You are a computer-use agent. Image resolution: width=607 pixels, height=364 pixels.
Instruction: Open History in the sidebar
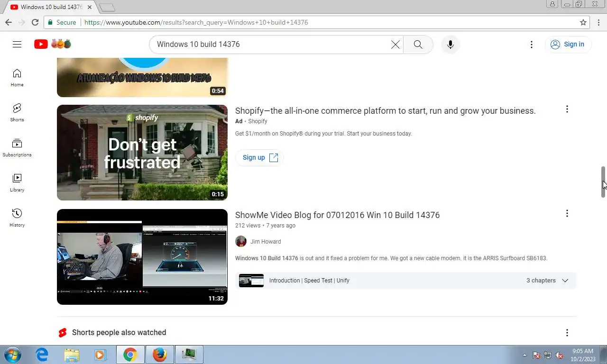[x=17, y=218]
